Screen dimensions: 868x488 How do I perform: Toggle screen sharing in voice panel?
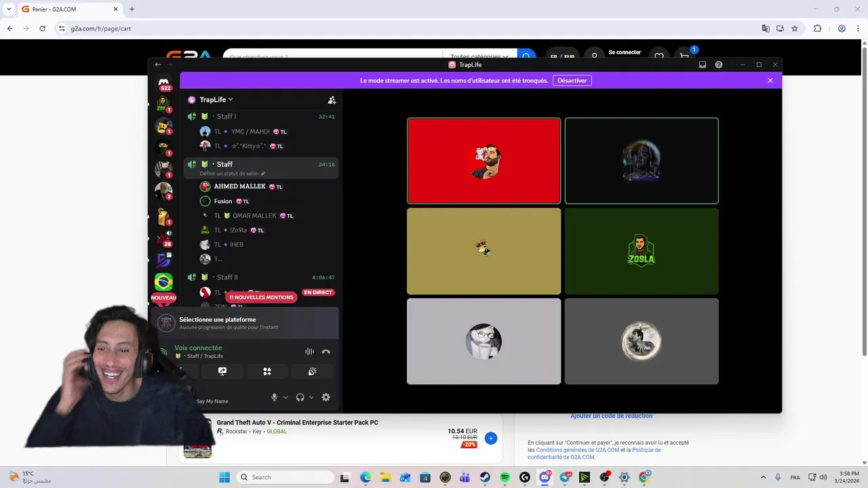[x=222, y=371]
